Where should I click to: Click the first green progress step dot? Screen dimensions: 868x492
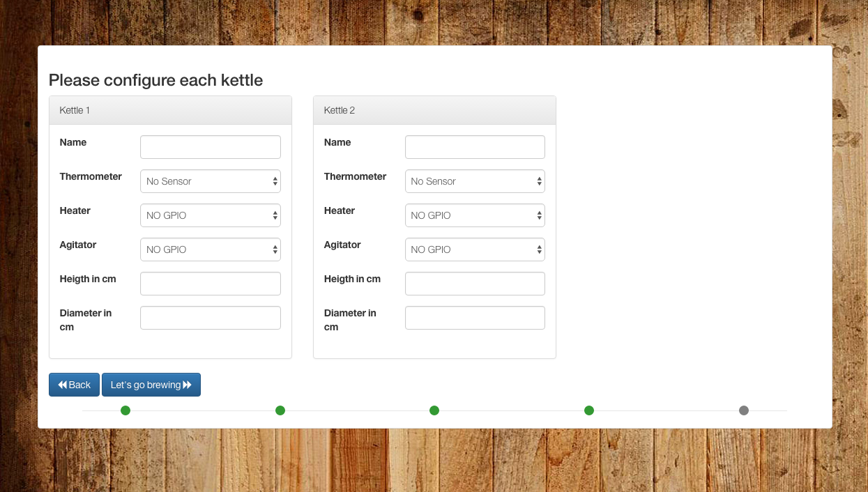click(125, 410)
